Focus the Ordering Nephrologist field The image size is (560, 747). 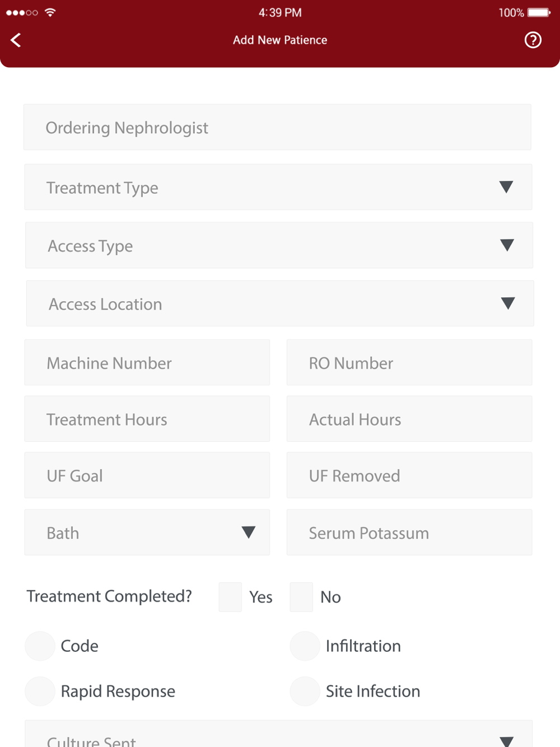[x=277, y=127]
